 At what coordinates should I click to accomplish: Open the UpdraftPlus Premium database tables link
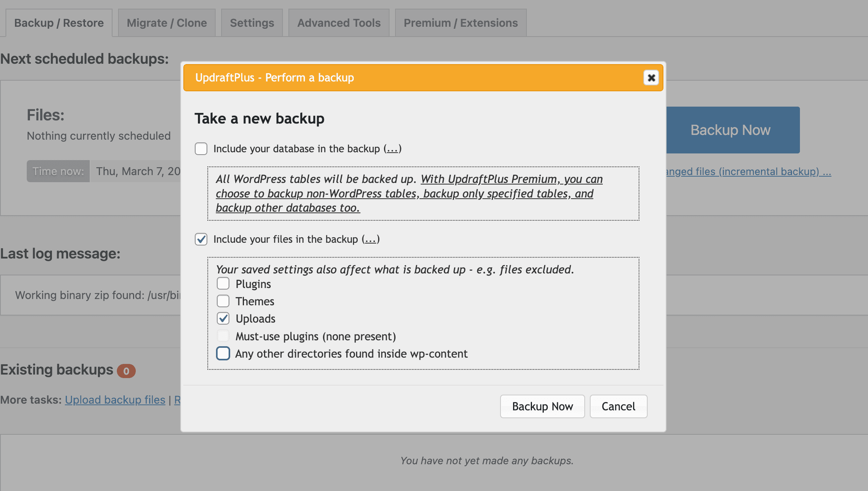(x=409, y=194)
